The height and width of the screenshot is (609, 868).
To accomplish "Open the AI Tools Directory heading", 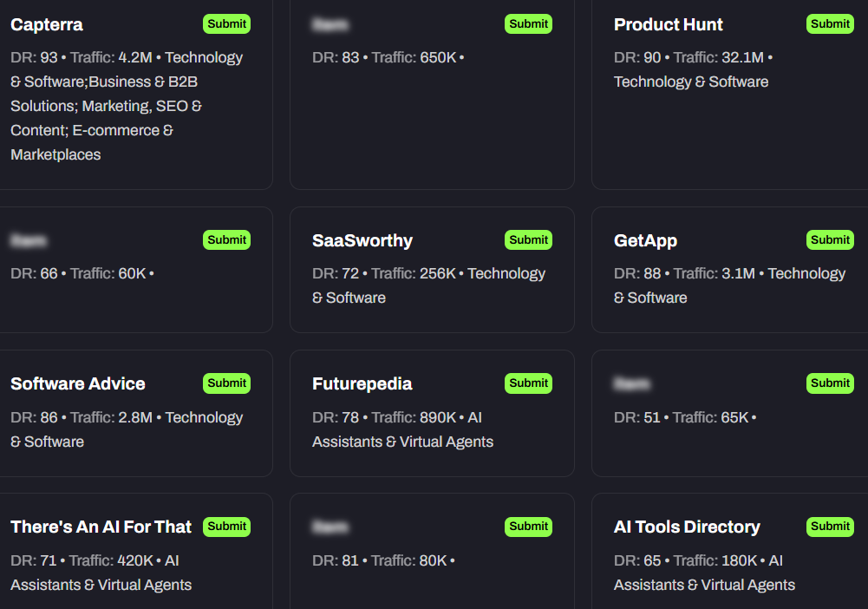I will [687, 527].
